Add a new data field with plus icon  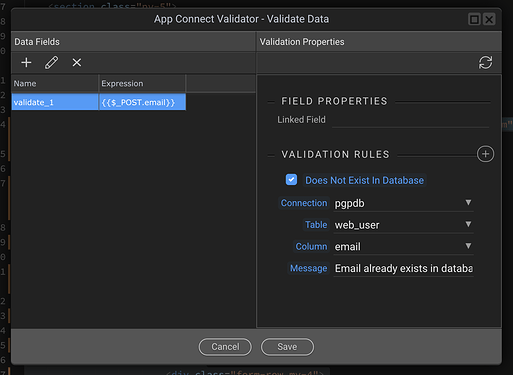pos(26,62)
